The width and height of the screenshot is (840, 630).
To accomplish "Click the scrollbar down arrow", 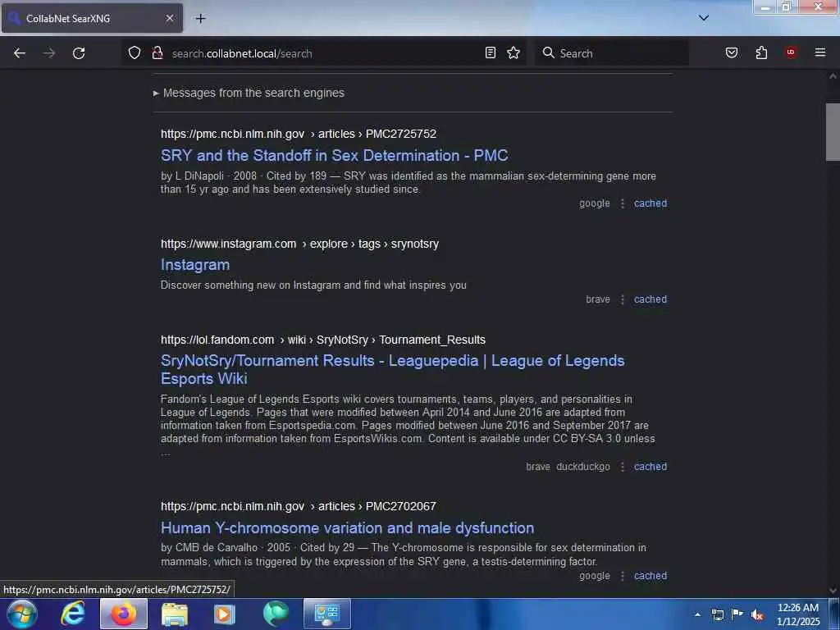I will pos(833,591).
